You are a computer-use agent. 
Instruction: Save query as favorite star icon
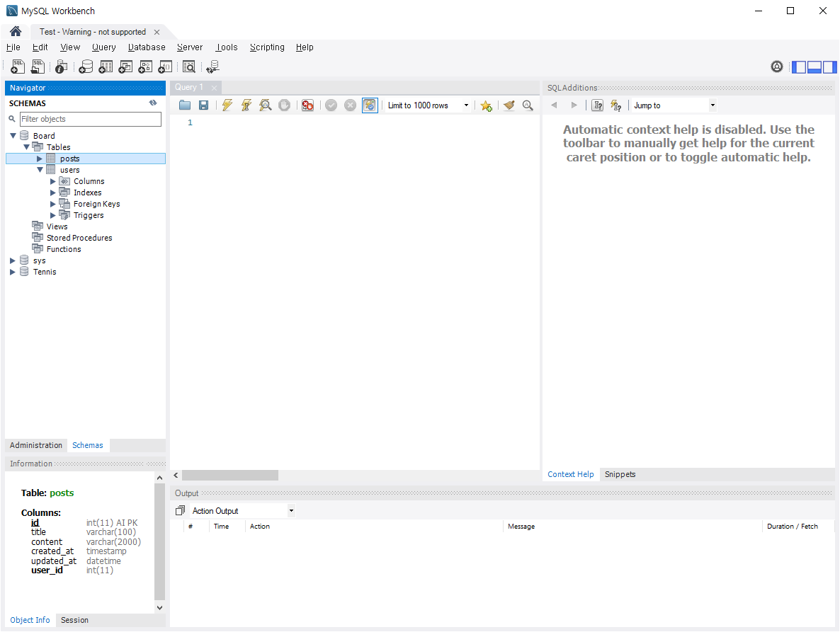pos(486,105)
